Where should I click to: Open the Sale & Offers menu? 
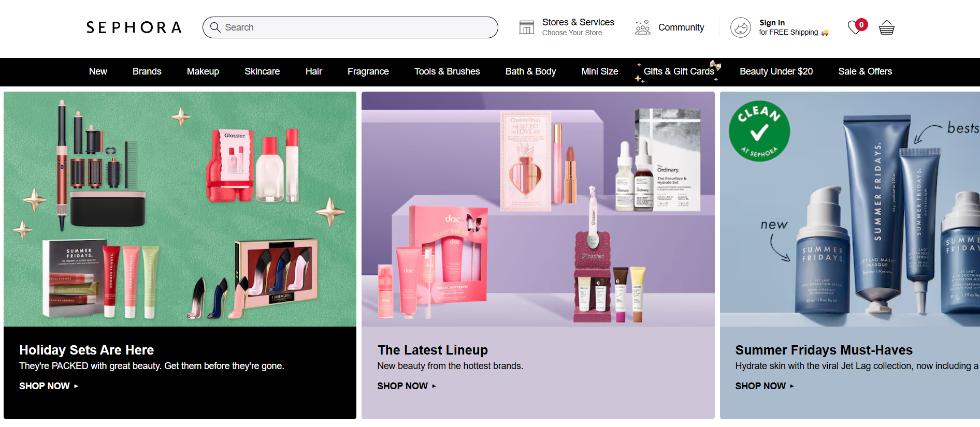point(865,71)
